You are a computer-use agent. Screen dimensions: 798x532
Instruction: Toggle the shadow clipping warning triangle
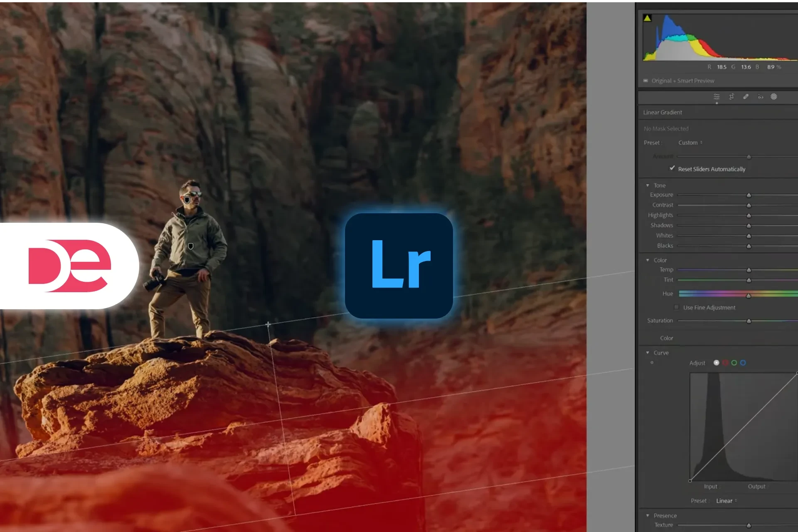coord(647,18)
